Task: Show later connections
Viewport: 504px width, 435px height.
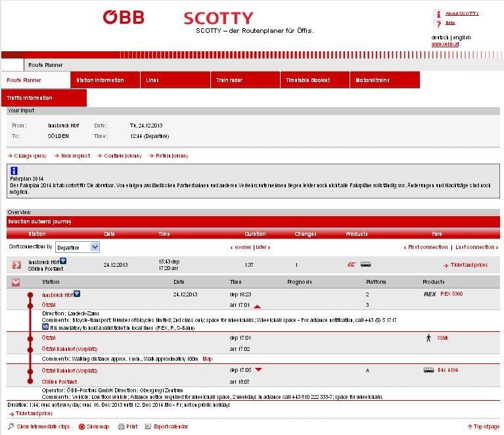Action: point(263,247)
